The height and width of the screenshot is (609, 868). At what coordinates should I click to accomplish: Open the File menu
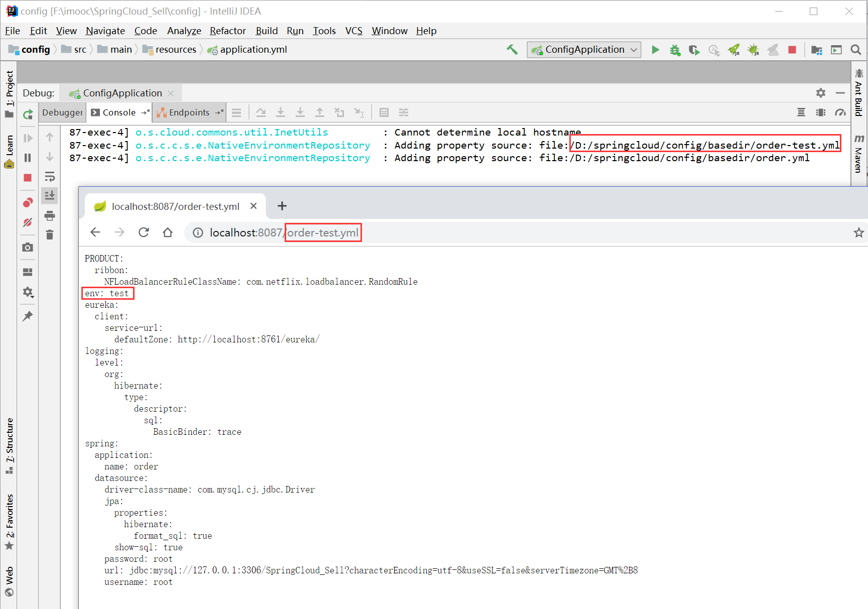click(13, 31)
